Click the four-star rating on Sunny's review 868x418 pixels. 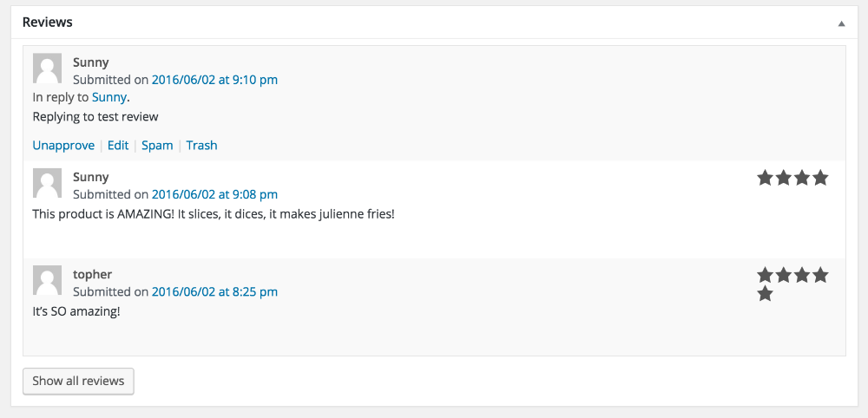click(792, 178)
